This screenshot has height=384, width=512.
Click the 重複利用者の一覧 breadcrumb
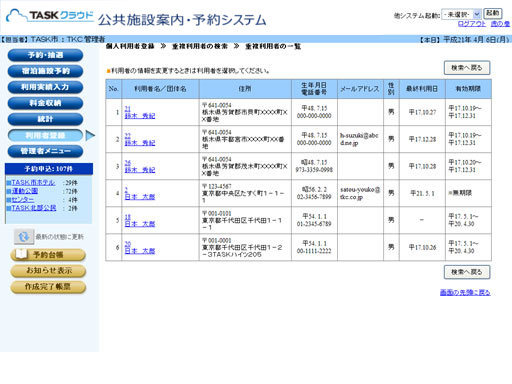(x=273, y=46)
